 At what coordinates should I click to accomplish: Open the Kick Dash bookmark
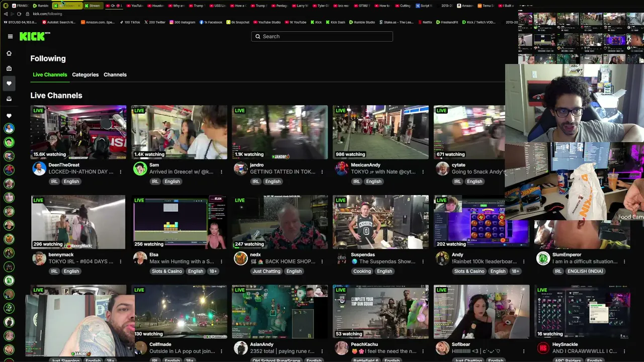point(335,22)
